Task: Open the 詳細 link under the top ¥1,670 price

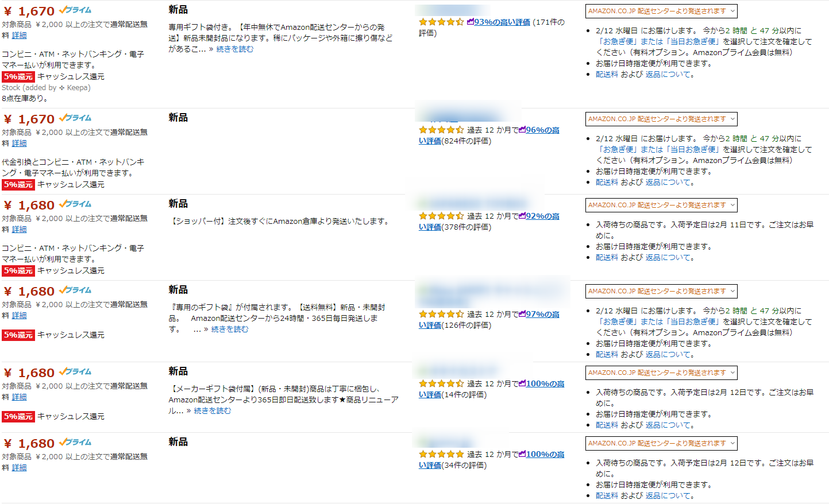Action: pyautogui.click(x=20, y=36)
